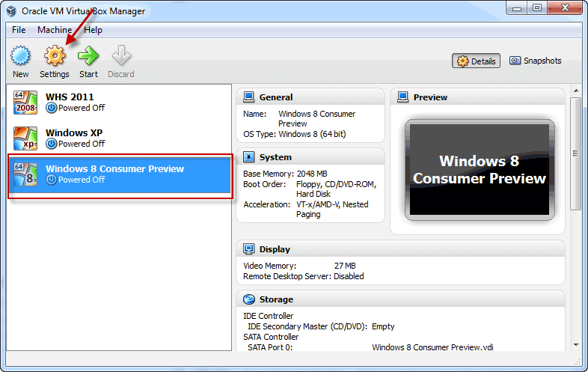Toggle the Details view button

point(476,61)
